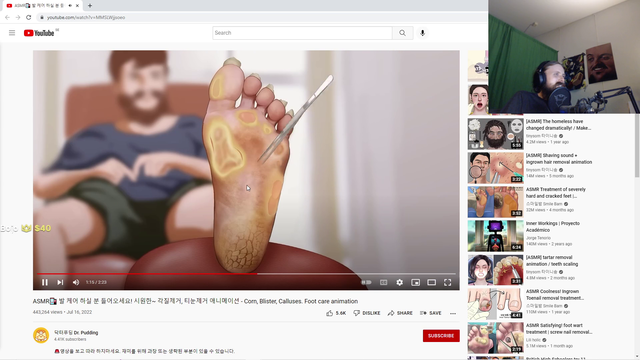Click the playback time 1:15 / 2:23

96,282
